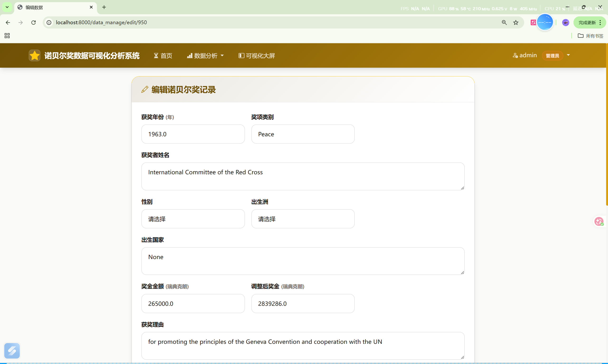The height and width of the screenshot is (364, 608).
Task: Expand the admin user menu caret
Action: coord(568,55)
